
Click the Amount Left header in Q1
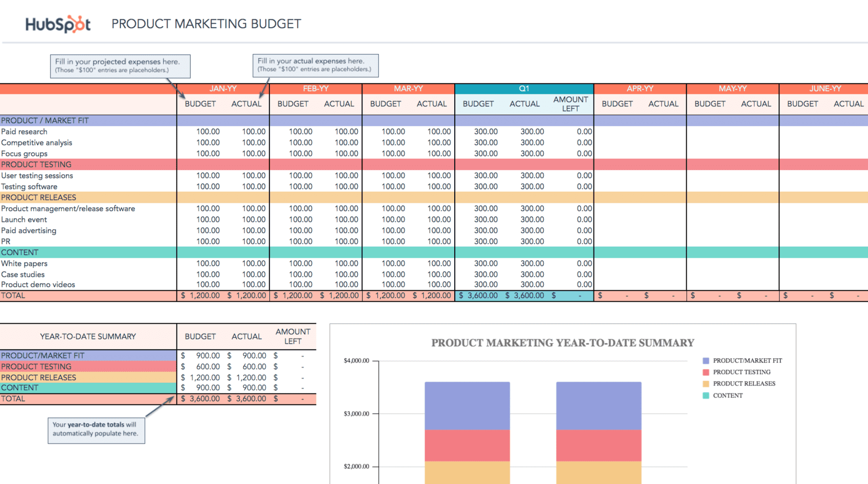pyautogui.click(x=570, y=104)
